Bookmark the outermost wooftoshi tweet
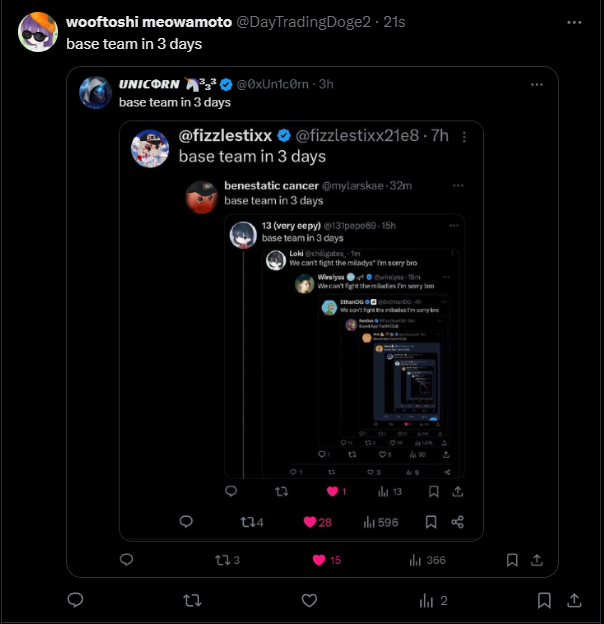The image size is (604, 624). tap(543, 600)
